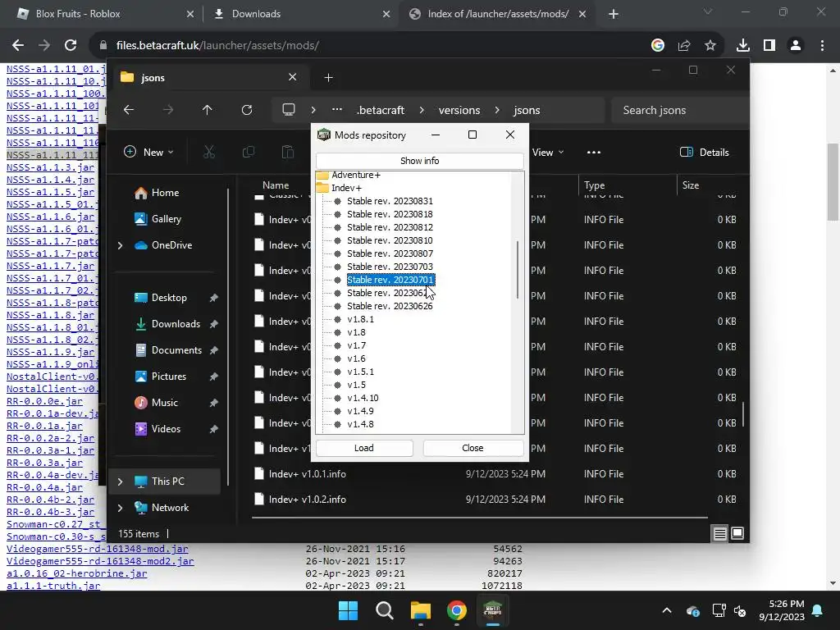The width and height of the screenshot is (840, 630).
Task: Open the Chrome profile icon
Action: coord(796,46)
